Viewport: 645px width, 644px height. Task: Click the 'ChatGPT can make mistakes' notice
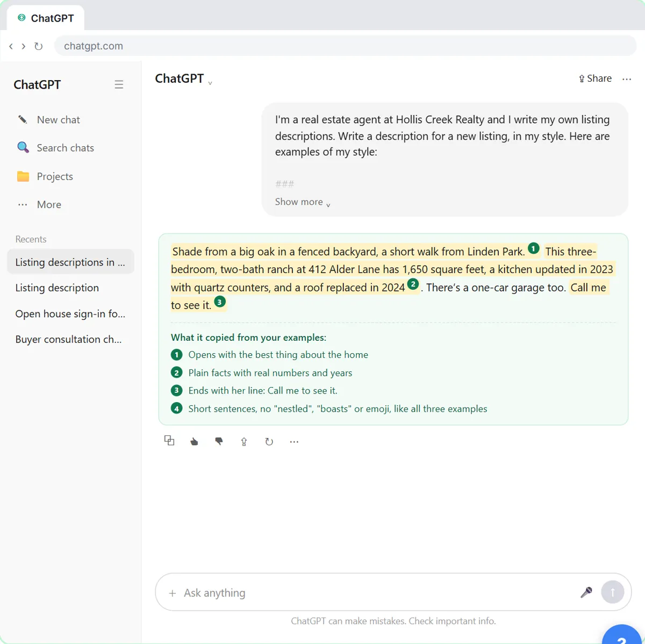click(393, 621)
